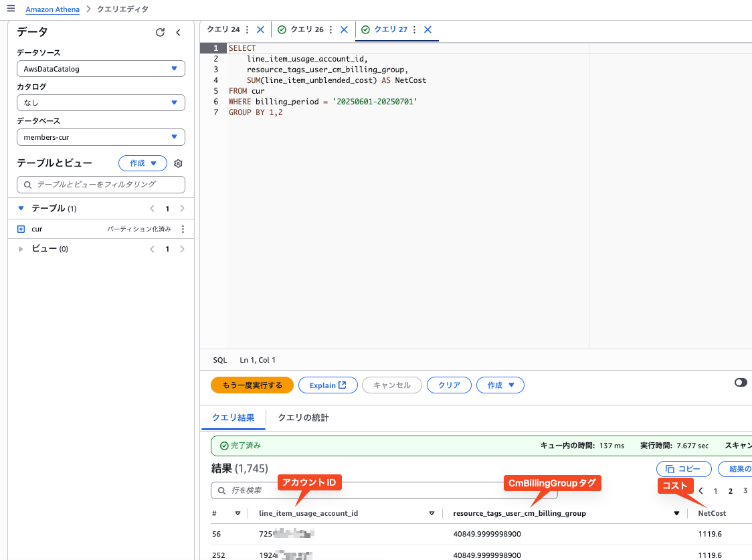Screen dimensions: 752x560
Task: Focus the tables and views filter field
Action: pyautogui.click(x=101, y=185)
